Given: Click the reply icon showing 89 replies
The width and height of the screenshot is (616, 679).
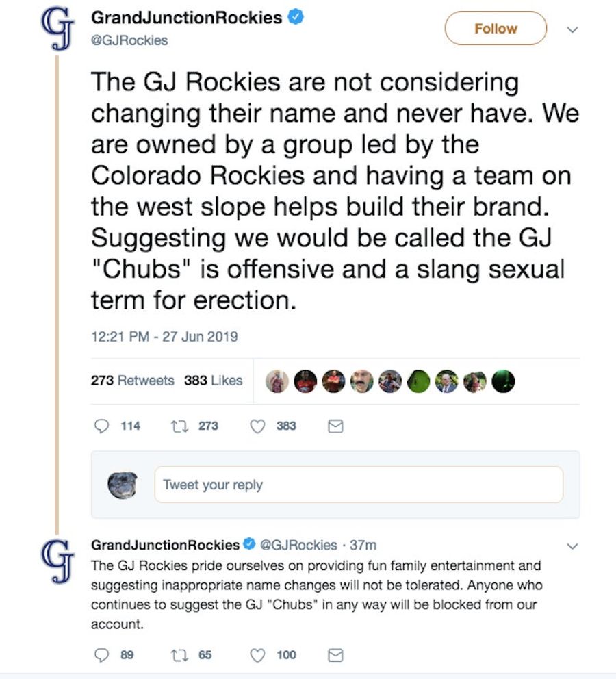Looking at the screenshot, I should [102, 655].
